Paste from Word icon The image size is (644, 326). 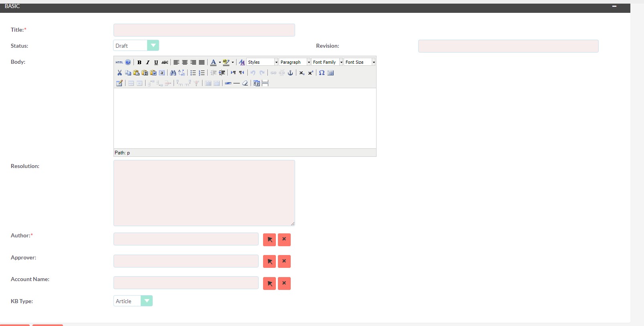click(153, 73)
